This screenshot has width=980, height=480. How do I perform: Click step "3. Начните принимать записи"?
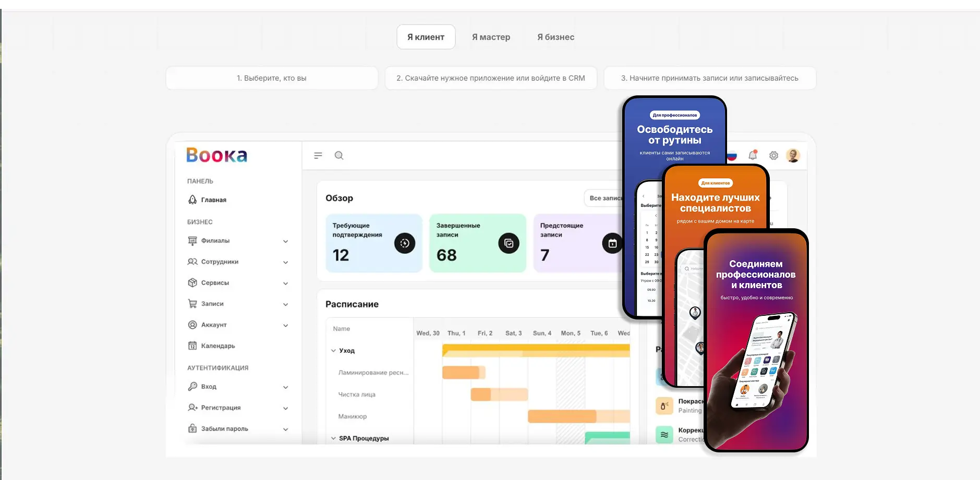click(x=710, y=78)
